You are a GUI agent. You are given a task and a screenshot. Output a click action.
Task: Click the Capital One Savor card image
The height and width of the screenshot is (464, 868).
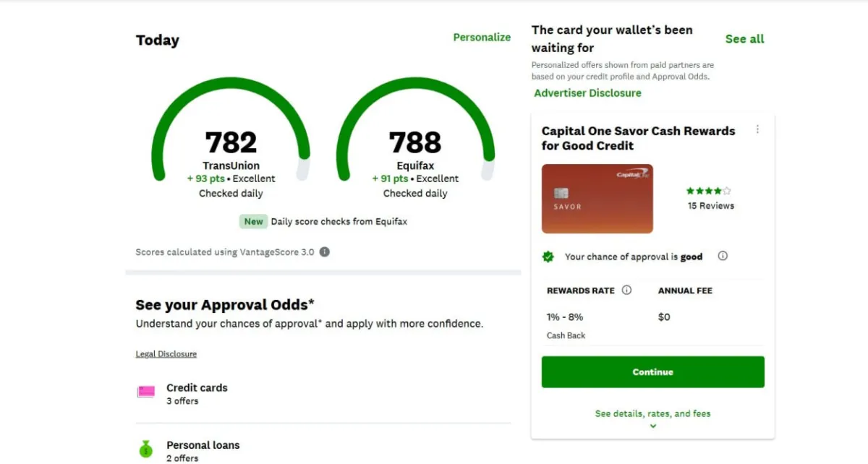tap(597, 199)
